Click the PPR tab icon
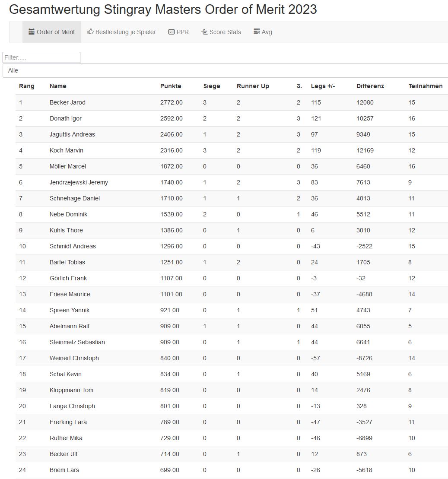The width and height of the screenshot is (448, 479). pos(172,32)
